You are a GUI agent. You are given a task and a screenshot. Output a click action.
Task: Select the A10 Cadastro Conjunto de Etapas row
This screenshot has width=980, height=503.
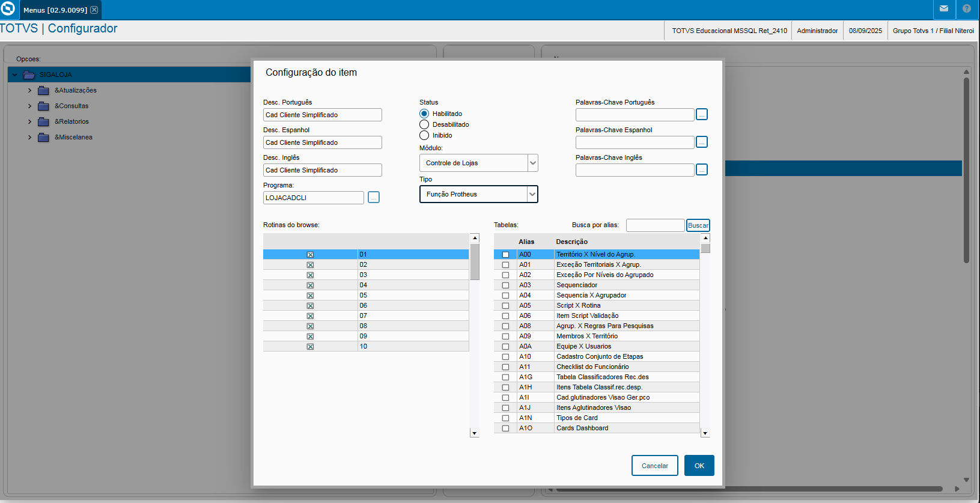tap(597, 356)
